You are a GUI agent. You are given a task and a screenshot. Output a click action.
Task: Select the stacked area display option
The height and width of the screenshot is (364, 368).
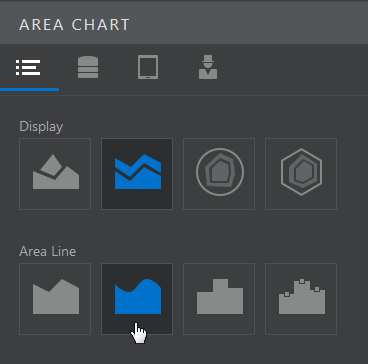(x=137, y=174)
